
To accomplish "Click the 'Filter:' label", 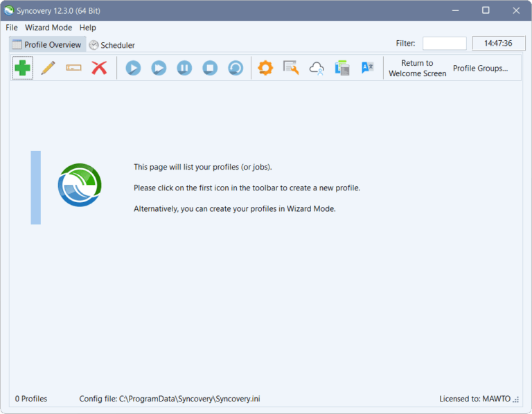I will pos(405,44).
